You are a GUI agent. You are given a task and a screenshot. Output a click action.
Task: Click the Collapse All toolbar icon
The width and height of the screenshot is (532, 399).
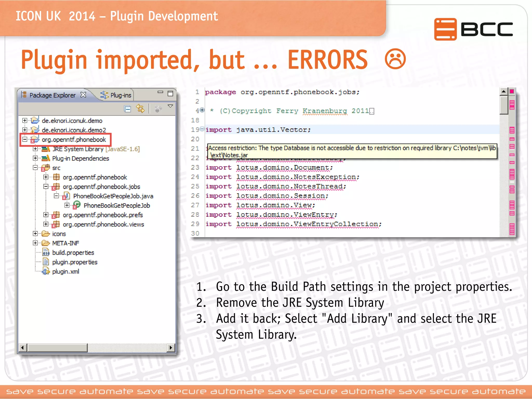[x=128, y=109]
